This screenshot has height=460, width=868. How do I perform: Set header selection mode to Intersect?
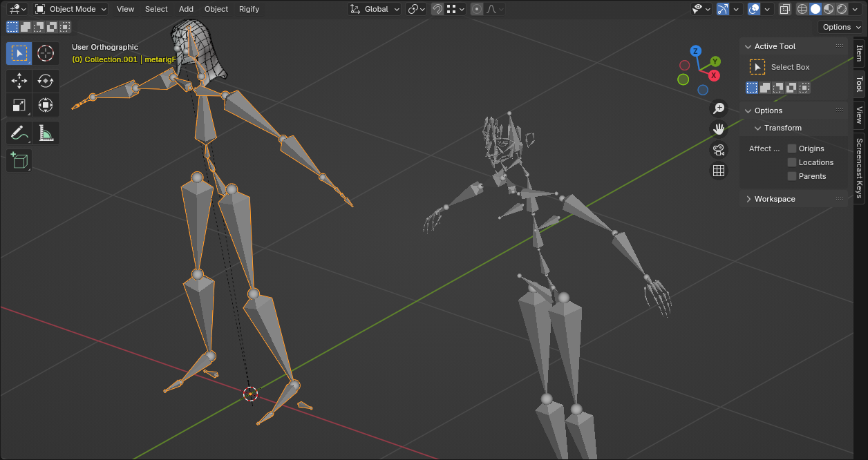65,27
